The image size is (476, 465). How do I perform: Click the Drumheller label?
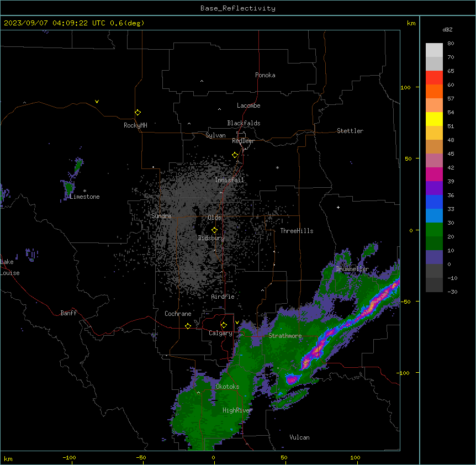352,269
